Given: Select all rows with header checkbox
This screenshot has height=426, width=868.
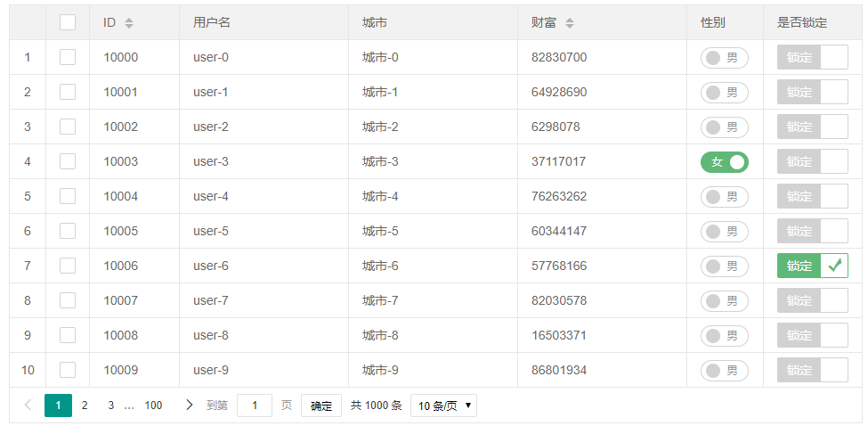Looking at the screenshot, I should click(x=68, y=22).
